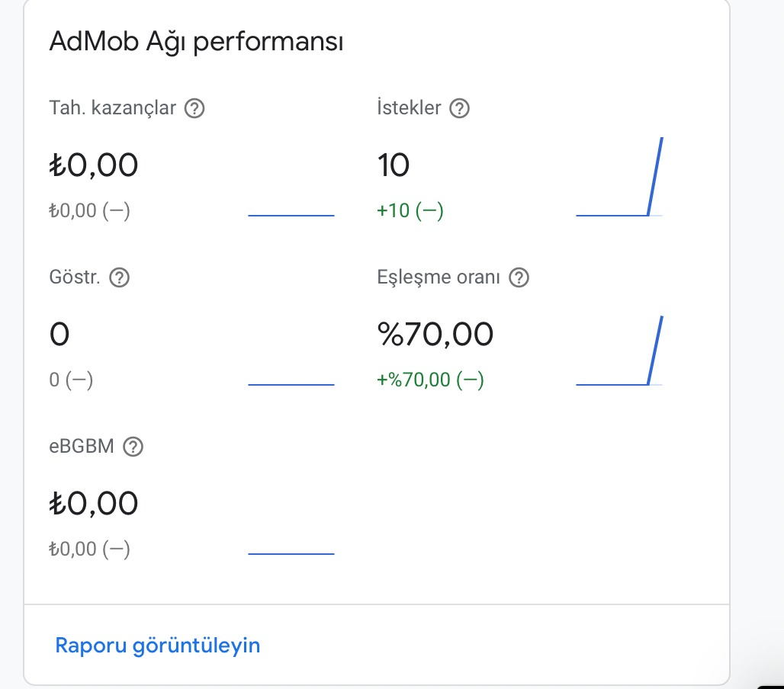The image size is (784, 689).
Task: Click the Eşleşme oranı trend sparkline
Action: click(619, 351)
